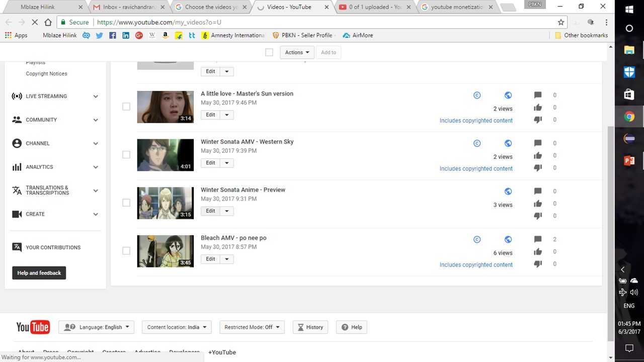Click Twitter bookmark icon in bookmarks bar

click(x=99, y=35)
